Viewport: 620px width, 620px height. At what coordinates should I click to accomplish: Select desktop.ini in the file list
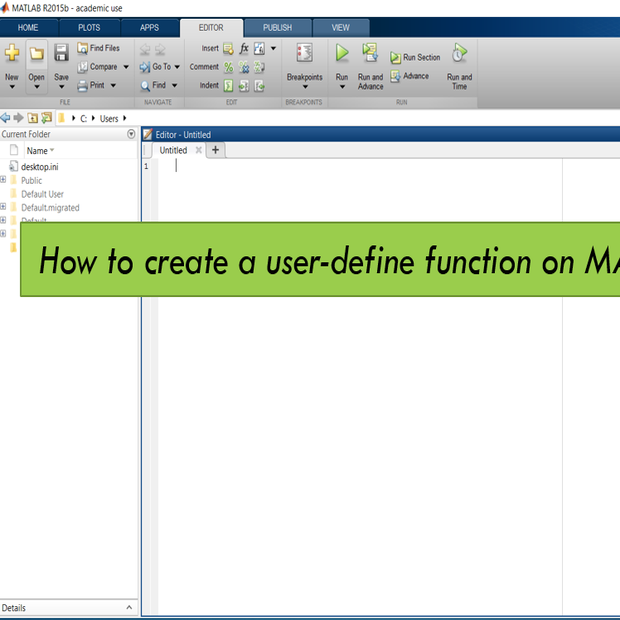click(x=41, y=167)
